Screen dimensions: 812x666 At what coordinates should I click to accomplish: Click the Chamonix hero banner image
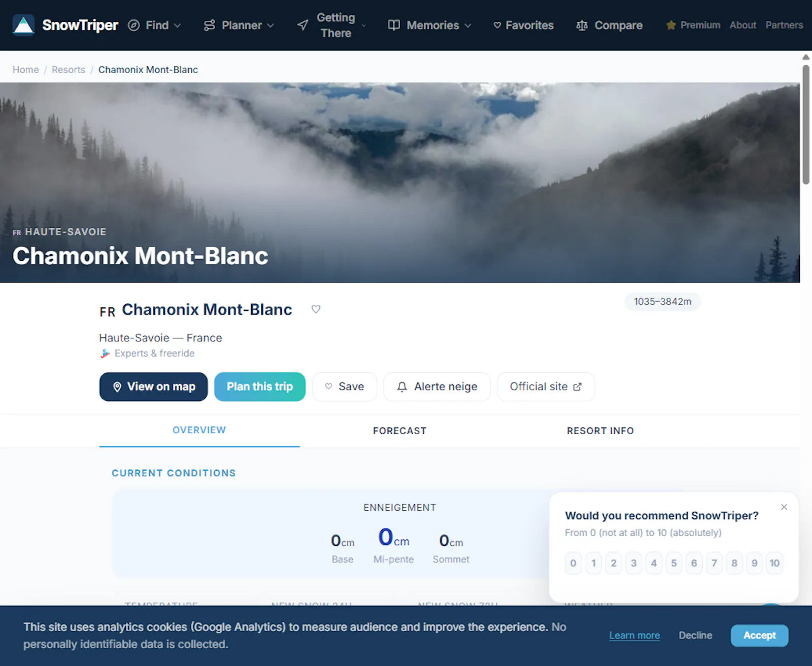coord(400,183)
